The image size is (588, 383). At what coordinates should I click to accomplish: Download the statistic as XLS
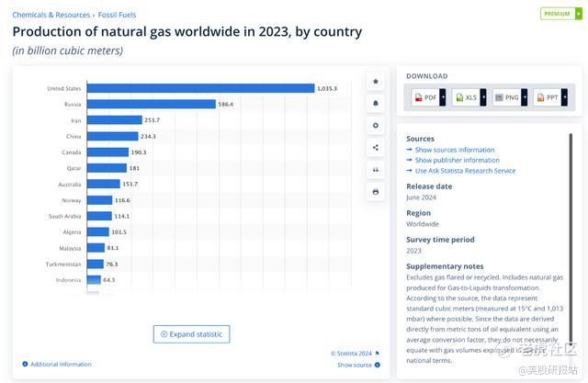466,96
